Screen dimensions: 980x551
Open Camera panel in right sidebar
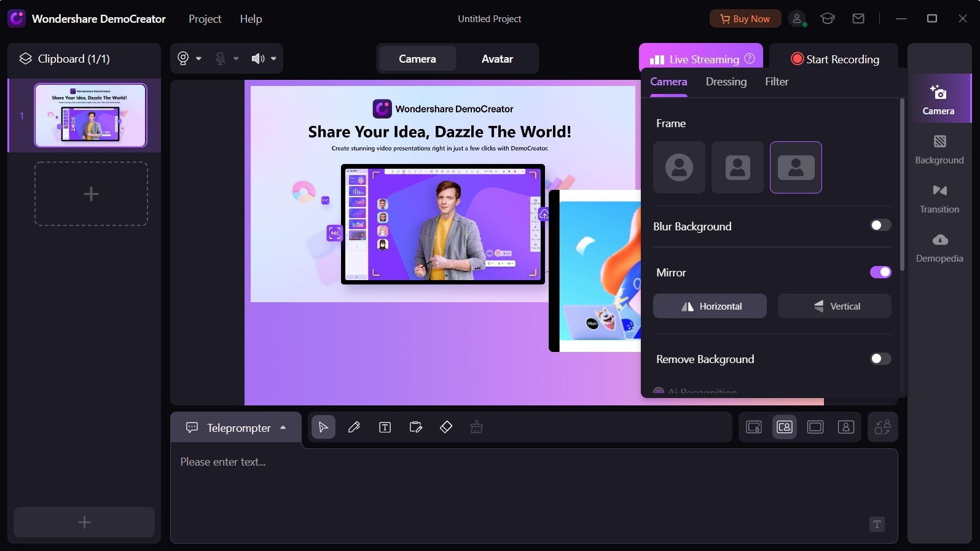(x=939, y=99)
